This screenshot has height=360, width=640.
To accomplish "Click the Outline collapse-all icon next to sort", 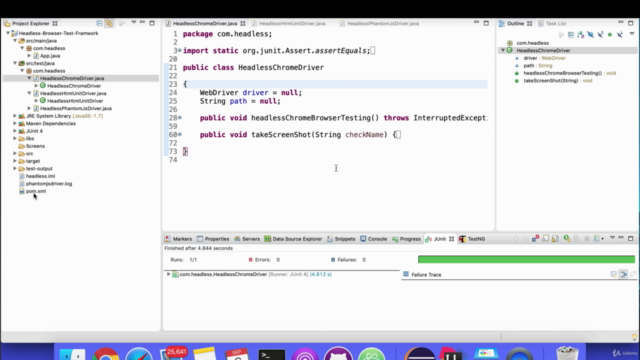I will click(x=571, y=35).
